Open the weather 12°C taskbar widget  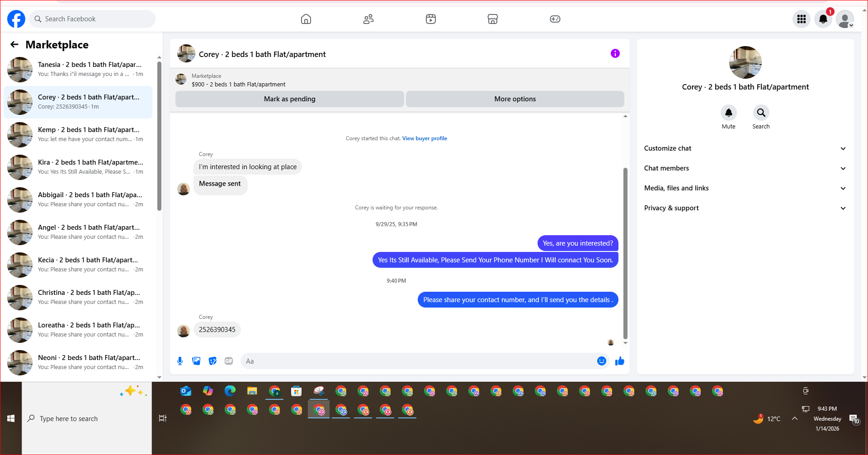pos(767,419)
